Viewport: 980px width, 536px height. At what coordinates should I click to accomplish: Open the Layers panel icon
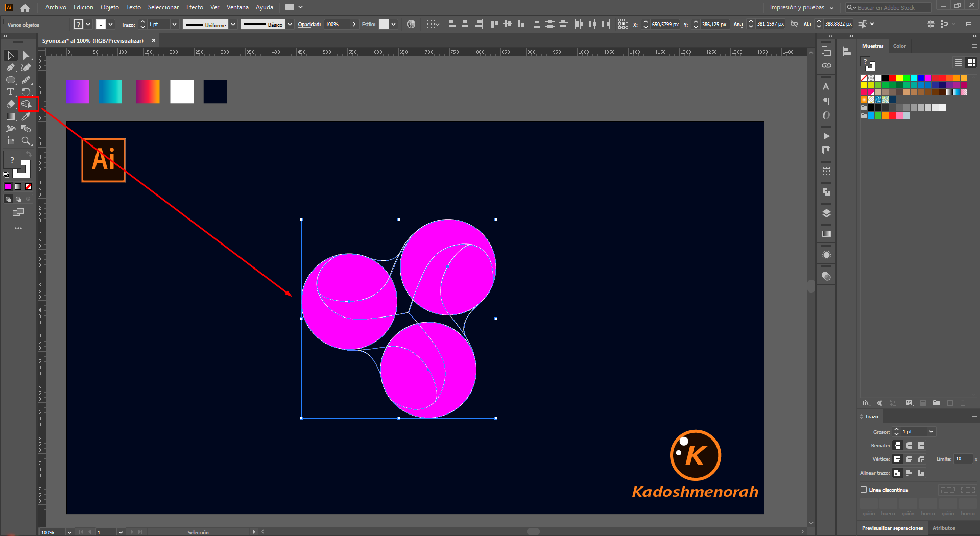tap(826, 213)
